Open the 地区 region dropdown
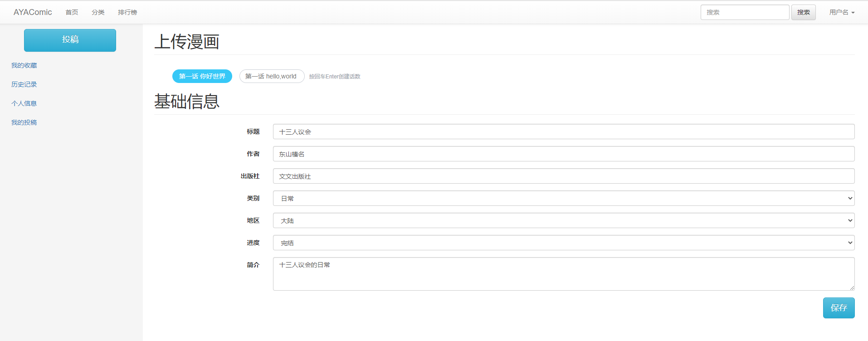 coord(563,220)
